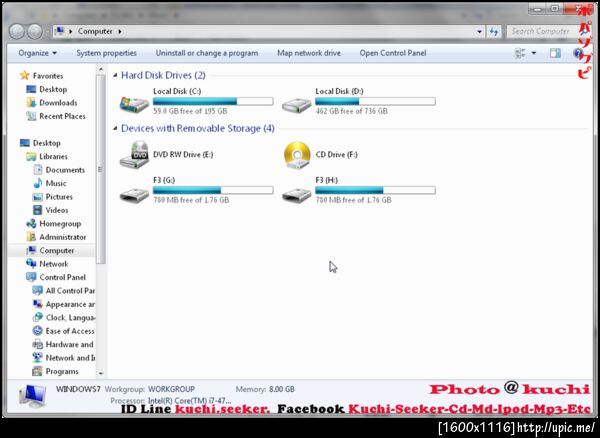This screenshot has width=600, height=438.
Task: Select Desktop under Favorites
Action: click(x=53, y=89)
